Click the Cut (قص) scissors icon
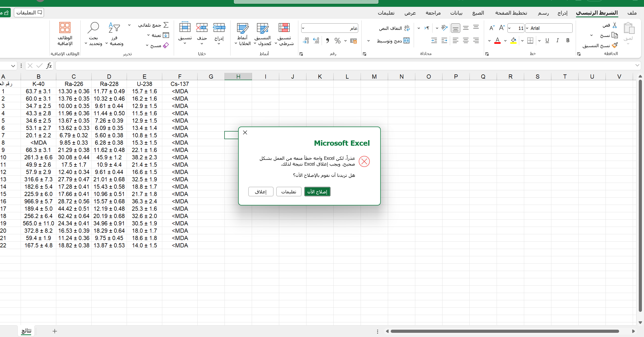The image size is (644, 337). (x=615, y=25)
